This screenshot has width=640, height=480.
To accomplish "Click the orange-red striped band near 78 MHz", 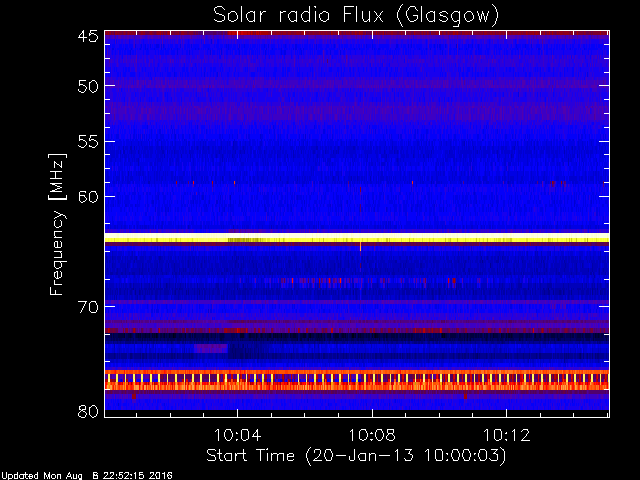I will 357,380.
